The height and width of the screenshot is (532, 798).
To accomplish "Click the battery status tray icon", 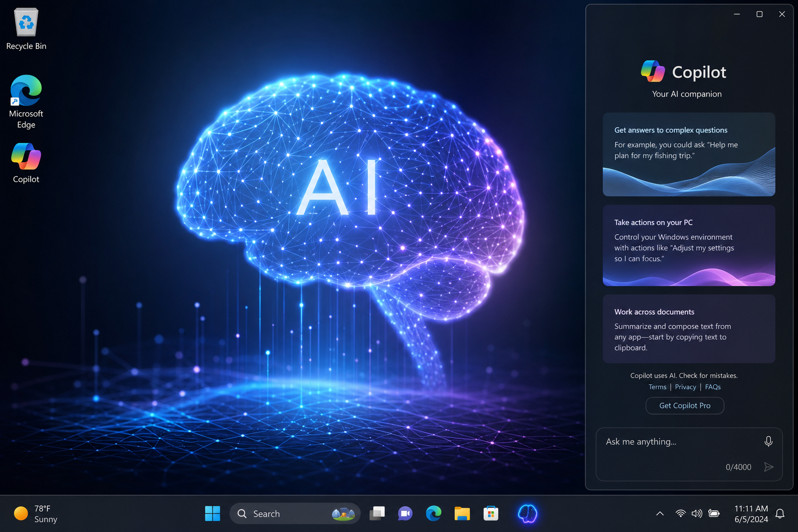I will point(714,513).
